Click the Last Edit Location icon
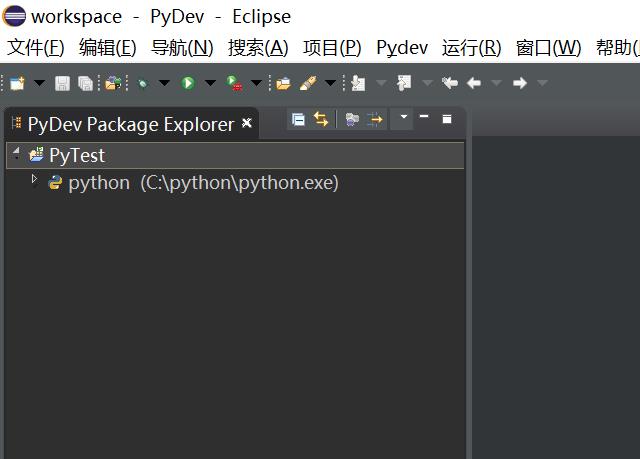Screen dimensions: 640x459 pos(450,83)
